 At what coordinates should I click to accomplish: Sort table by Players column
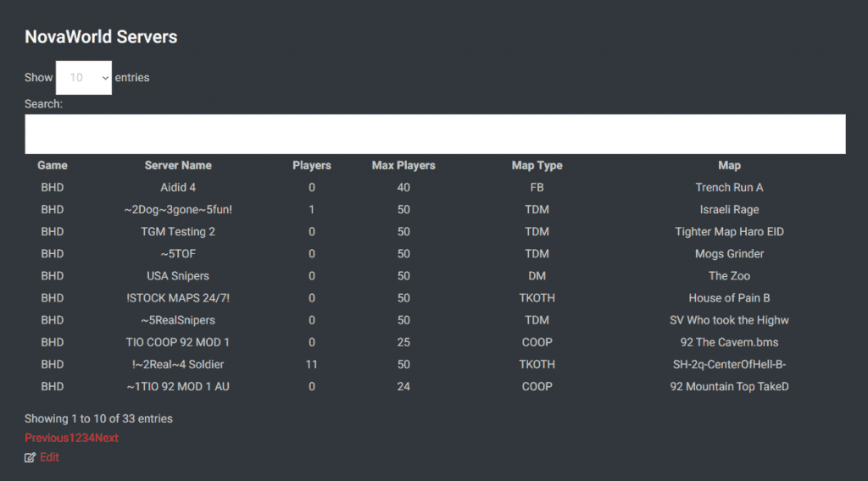312,165
